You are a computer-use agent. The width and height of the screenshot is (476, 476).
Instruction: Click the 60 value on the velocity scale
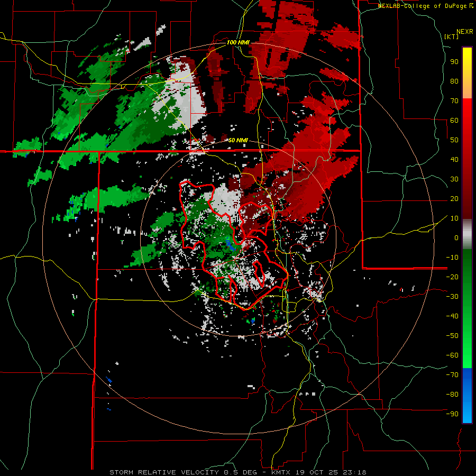454,121
